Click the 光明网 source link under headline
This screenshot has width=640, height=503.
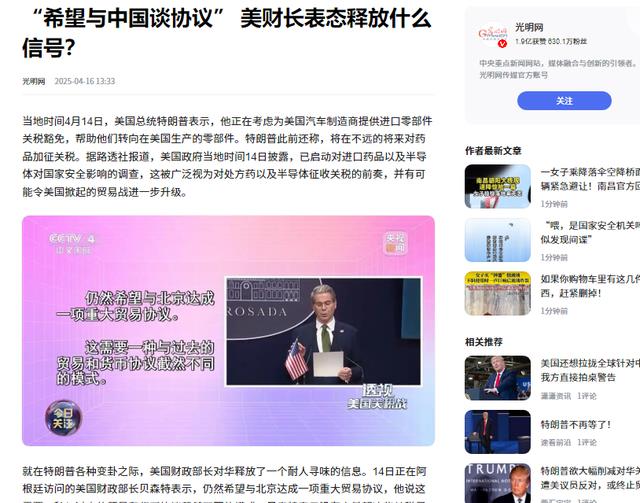pyautogui.click(x=33, y=81)
